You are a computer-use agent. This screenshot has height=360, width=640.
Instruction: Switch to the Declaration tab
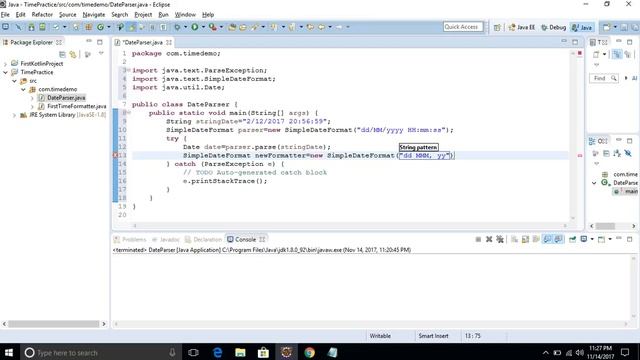tap(203, 240)
